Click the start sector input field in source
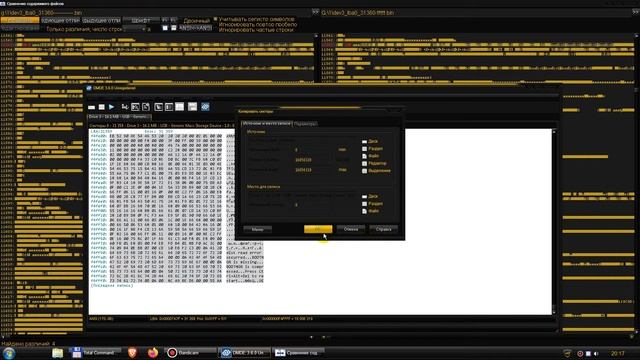This screenshot has width=640, height=360. pos(313,150)
